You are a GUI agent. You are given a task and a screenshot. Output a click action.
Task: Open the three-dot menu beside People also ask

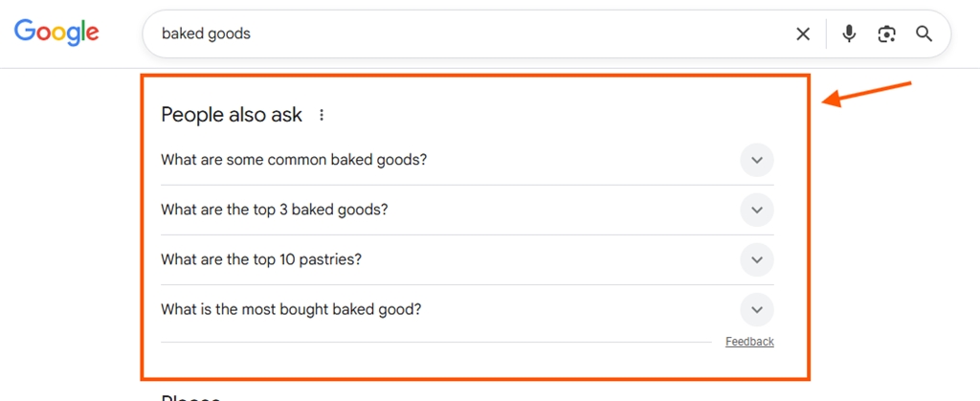pyautogui.click(x=322, y=116)
